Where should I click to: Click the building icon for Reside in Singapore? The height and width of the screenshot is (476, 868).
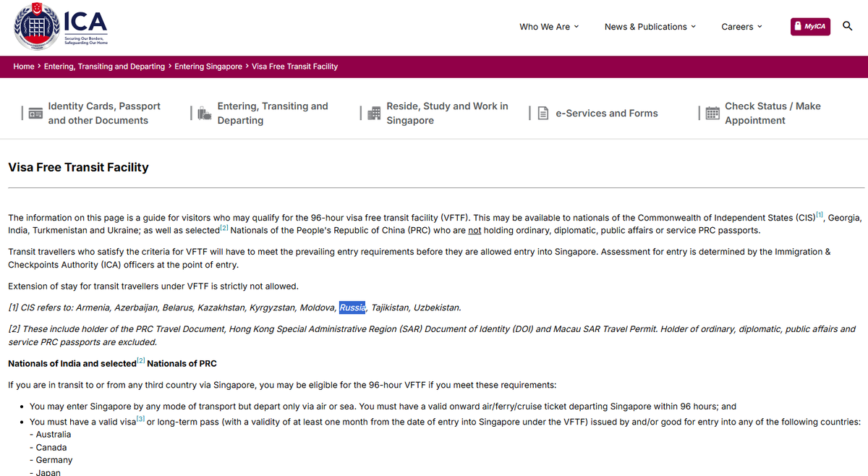coord(374,114)
